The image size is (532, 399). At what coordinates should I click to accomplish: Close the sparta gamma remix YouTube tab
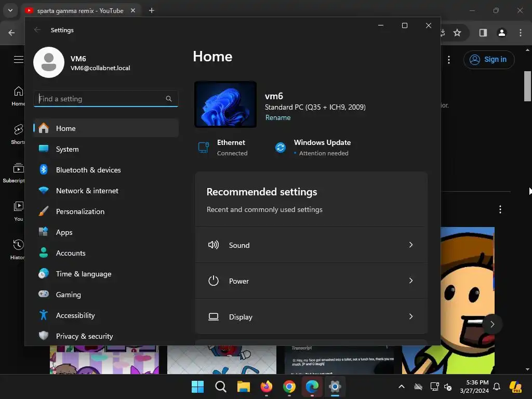(133, 10)
